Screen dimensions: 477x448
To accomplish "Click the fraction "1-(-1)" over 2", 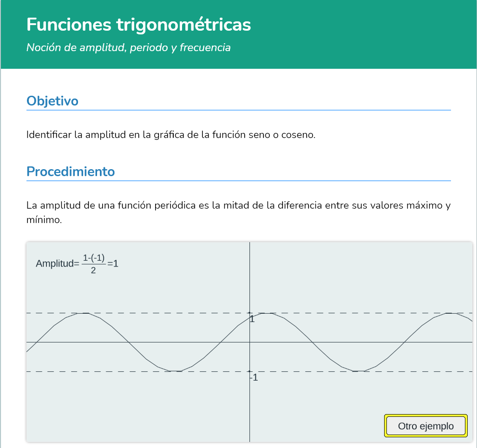I will pos(93,264).
